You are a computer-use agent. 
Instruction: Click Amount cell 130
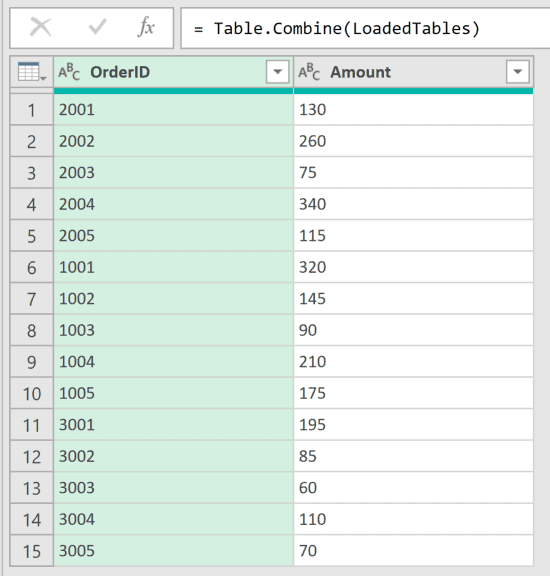413,110
